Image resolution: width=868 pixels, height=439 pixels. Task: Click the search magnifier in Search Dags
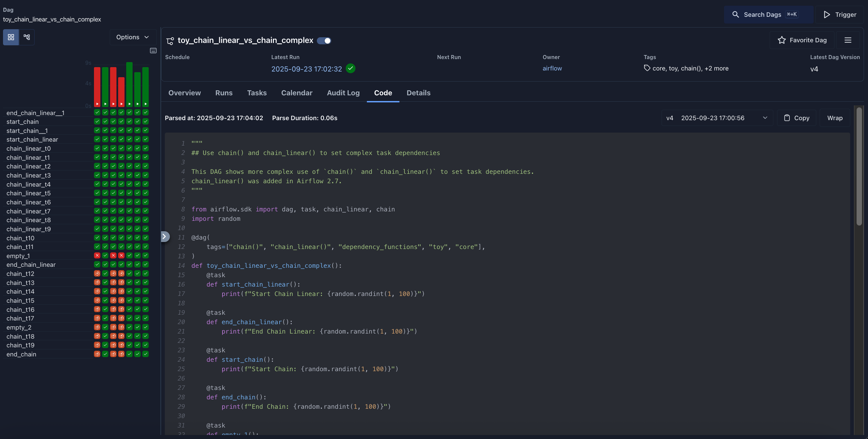[x=735, y=14]
